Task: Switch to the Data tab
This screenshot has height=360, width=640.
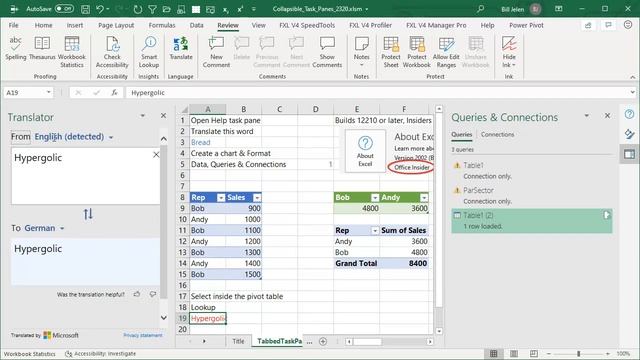Action: [x=196, y=25]
